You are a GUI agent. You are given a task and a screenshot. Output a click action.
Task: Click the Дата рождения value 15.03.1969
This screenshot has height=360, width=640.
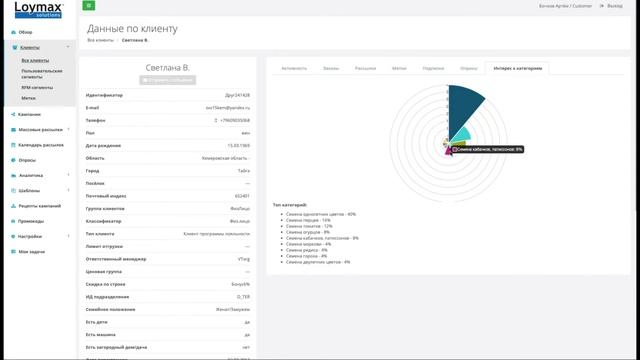pyautogui.click(x=239, y=146)
